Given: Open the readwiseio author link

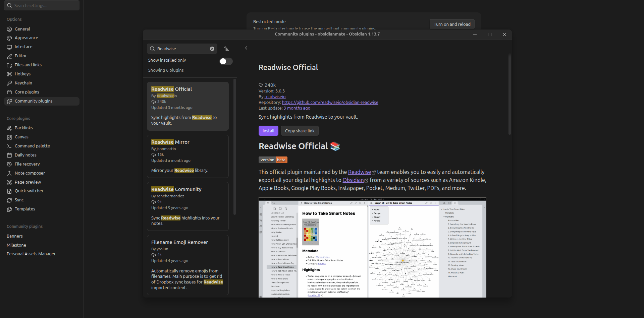Looking at the screenshot, I should [275, 97].
